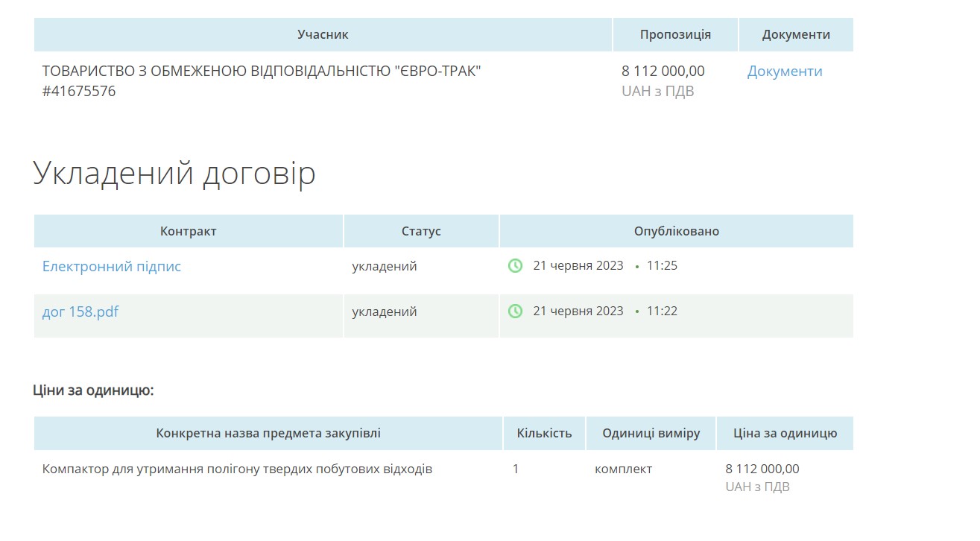Viewport: 980px width, 541px height.
Task: Click the clock icon next to 11:25
Action: pos(515,265)
